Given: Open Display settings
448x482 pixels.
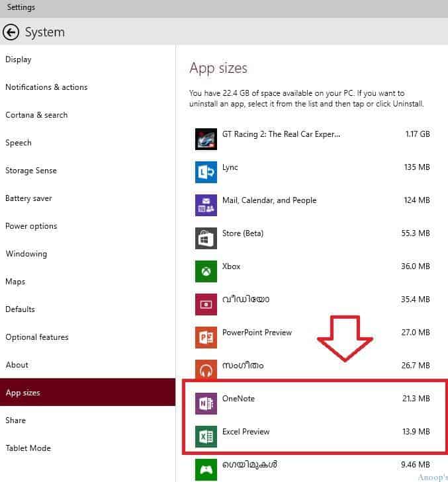Looking at the screenshot, I should coord(88,60).
